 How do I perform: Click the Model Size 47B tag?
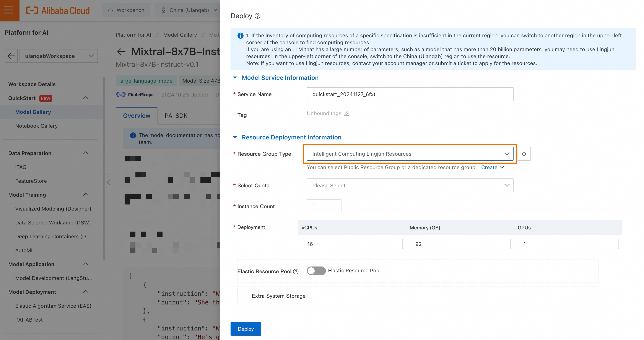200,81
